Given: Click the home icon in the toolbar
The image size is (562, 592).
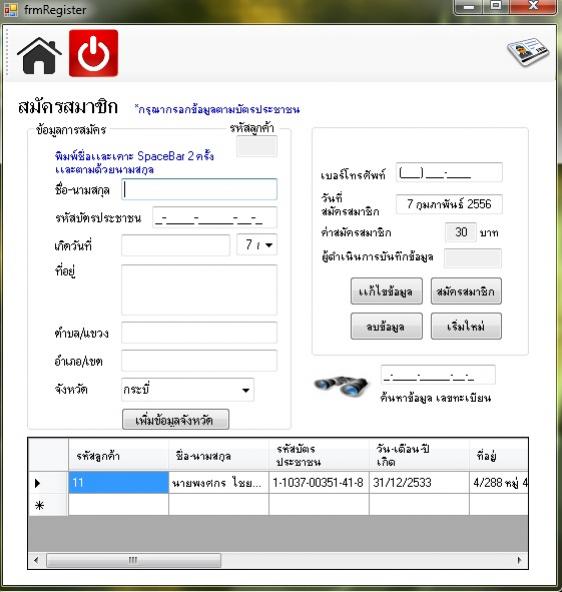Looking at the screenshot, I should 39,55.
